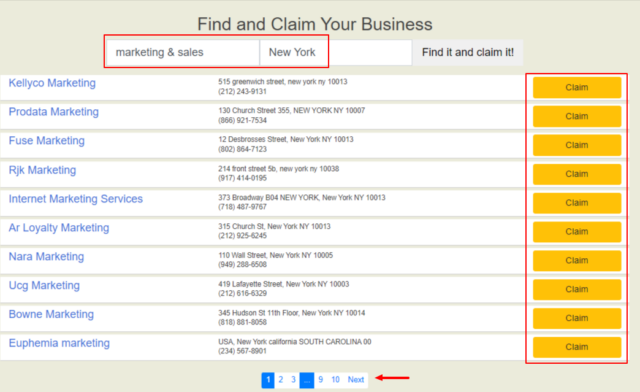The width and height of the screenshot is (640, 392).
Task: Click phone number (818) 881-8058
Action: (242, 322)
